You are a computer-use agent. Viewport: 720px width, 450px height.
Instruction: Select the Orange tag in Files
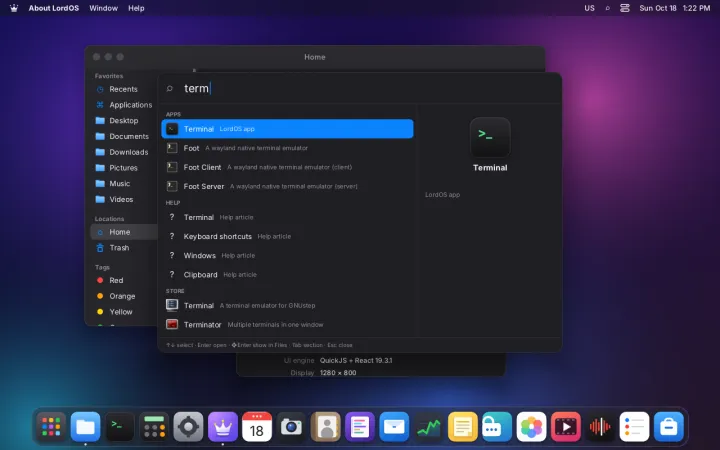[x=124, y=296]
